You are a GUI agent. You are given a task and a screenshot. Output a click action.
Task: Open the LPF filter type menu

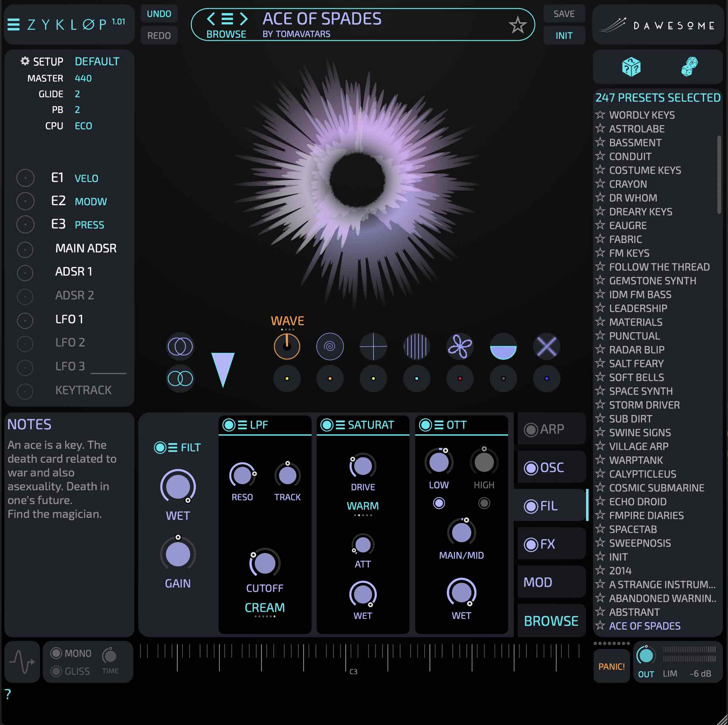242,425
